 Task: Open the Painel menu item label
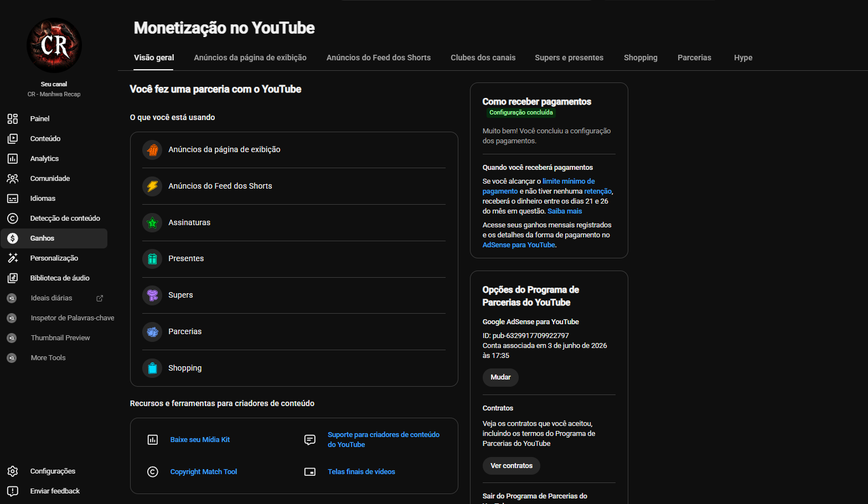tap(40, 119)
